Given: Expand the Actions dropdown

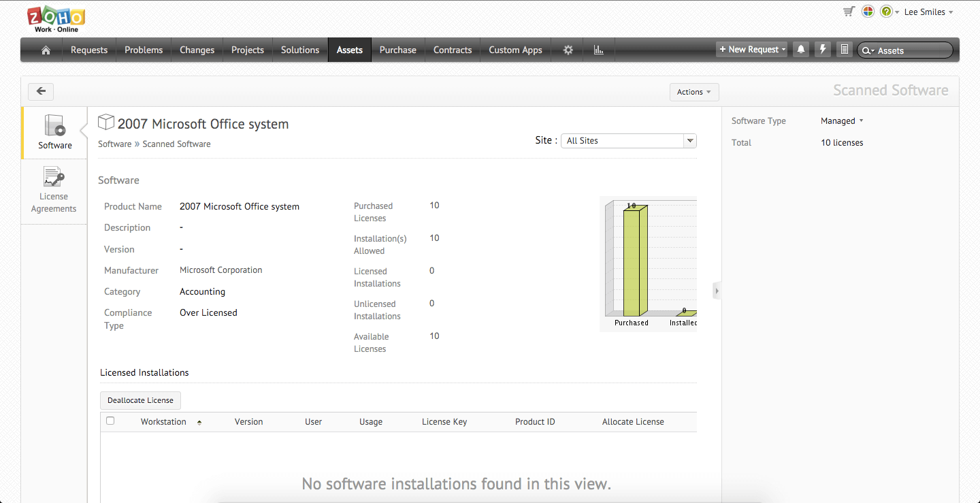Looking at the screenshot, I should click(693, 92).
